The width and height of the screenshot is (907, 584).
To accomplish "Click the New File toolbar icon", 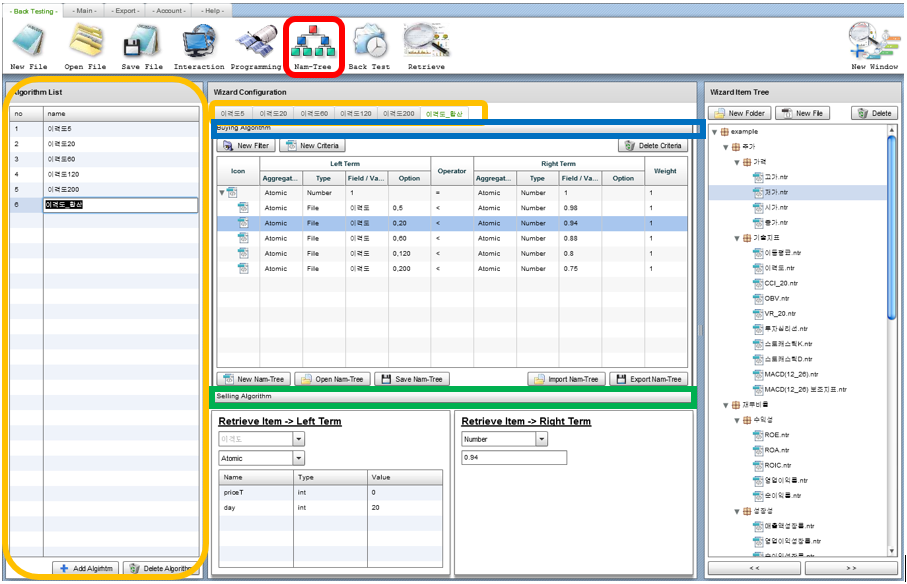I will click(27, 40).
